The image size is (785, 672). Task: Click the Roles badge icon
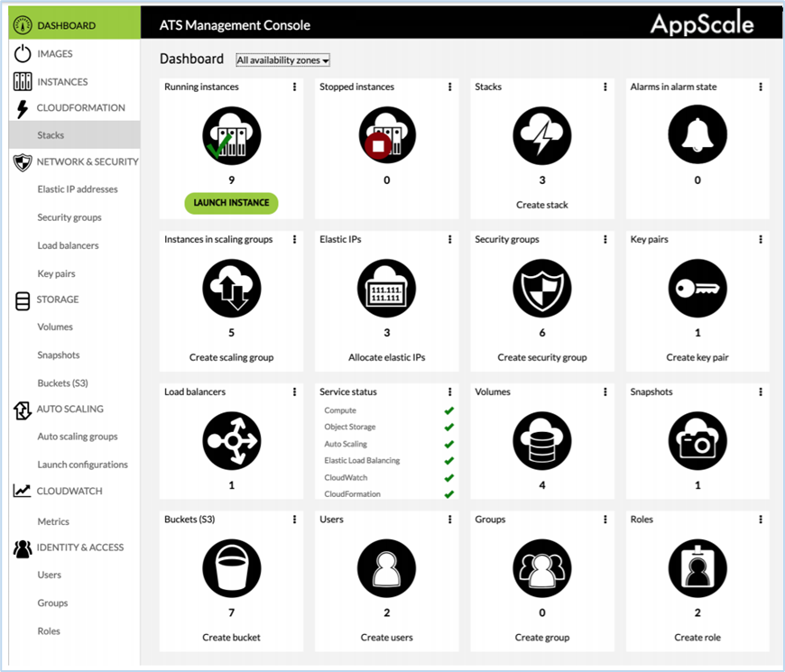click(697, 568)
